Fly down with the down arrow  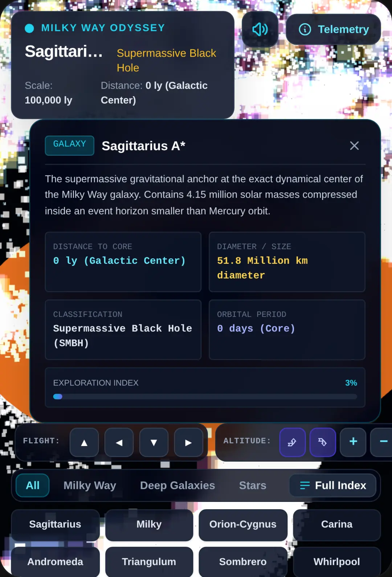(154, 442)
